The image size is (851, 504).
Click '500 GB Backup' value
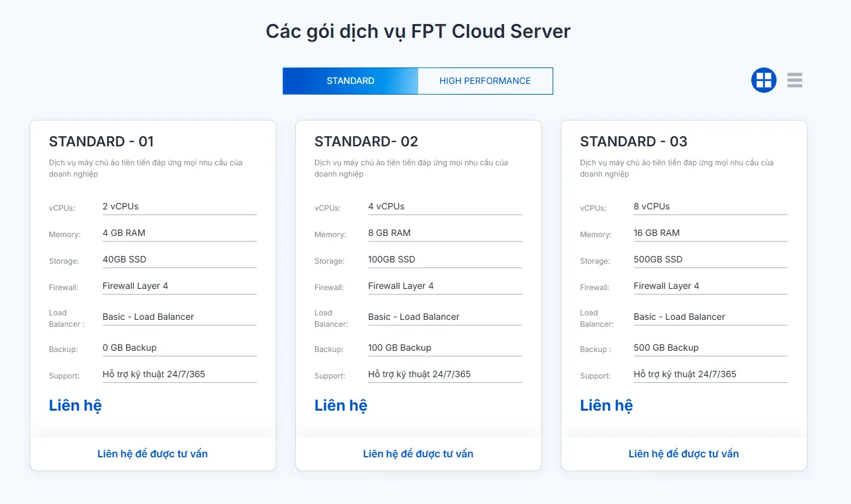tap(666, 348)
